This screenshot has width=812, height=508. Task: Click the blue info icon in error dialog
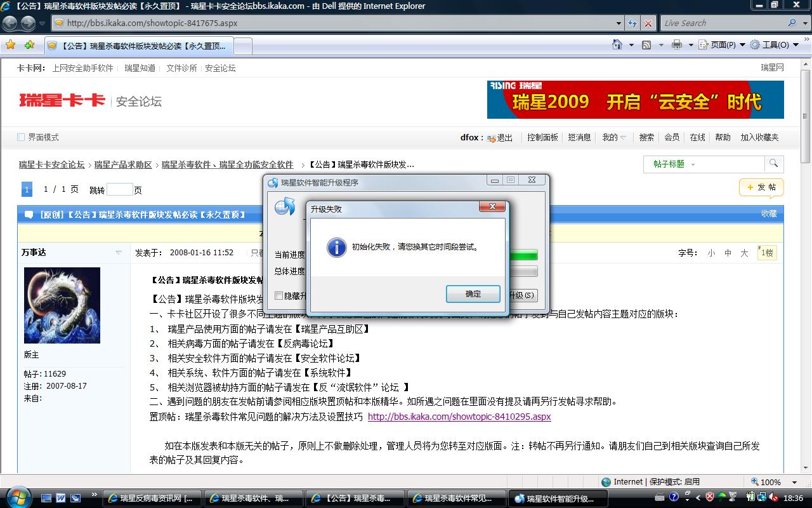336,247
